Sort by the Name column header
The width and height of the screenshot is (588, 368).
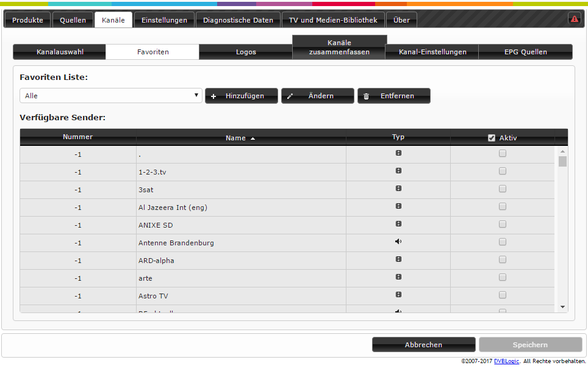point(240,138)
